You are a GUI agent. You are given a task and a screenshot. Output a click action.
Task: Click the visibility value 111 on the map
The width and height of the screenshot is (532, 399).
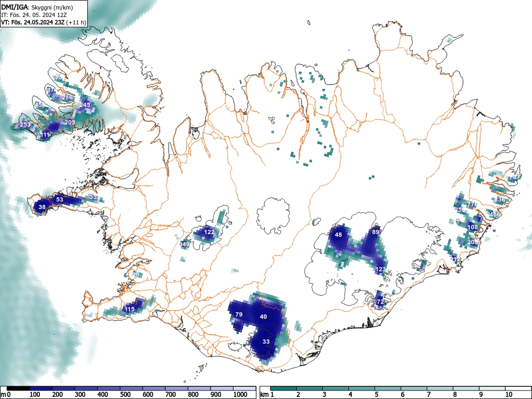[45, 135]
